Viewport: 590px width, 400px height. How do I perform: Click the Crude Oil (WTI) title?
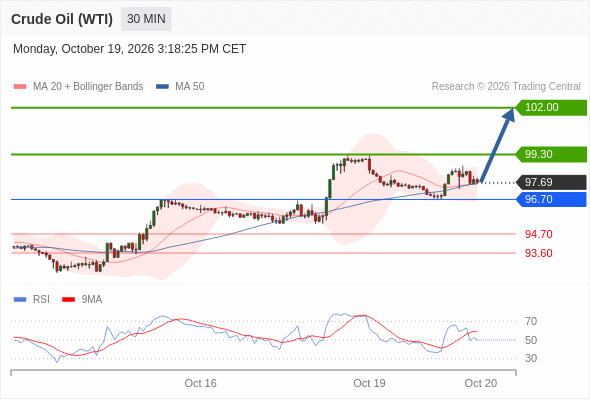(x=62, y=19)
